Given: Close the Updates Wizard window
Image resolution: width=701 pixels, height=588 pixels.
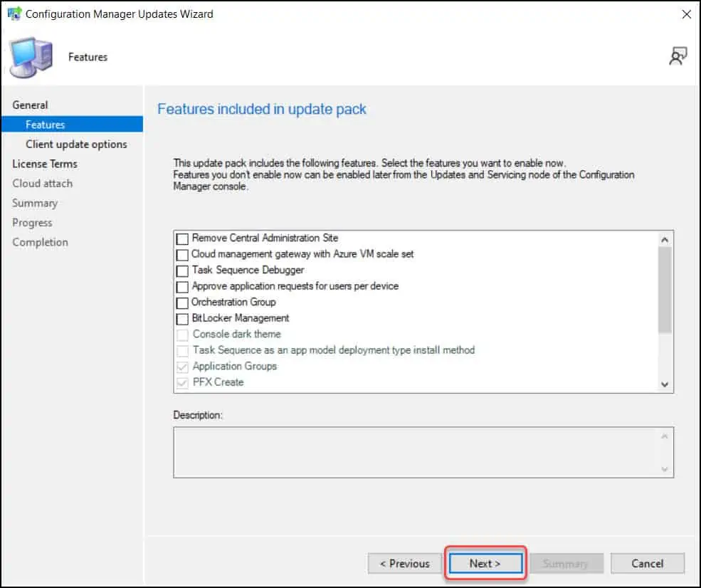Looking at the screenshot, I should coord(686,14).
